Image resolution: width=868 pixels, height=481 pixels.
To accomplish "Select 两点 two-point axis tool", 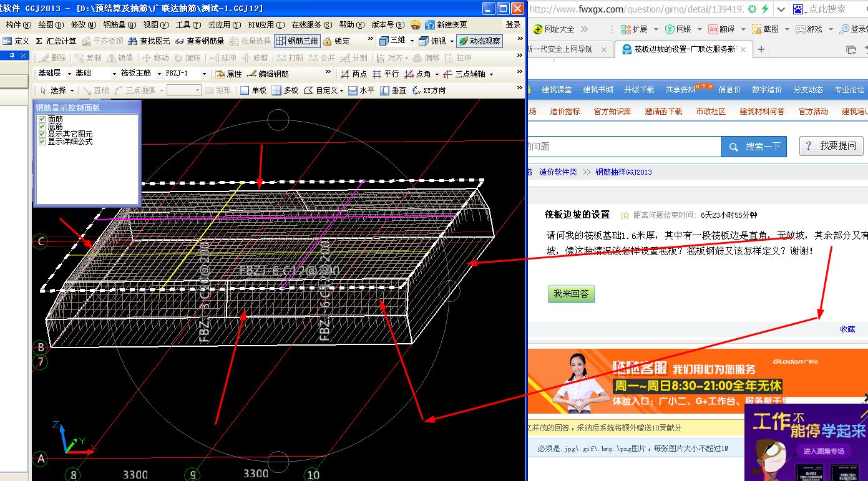I will point(354,74).
